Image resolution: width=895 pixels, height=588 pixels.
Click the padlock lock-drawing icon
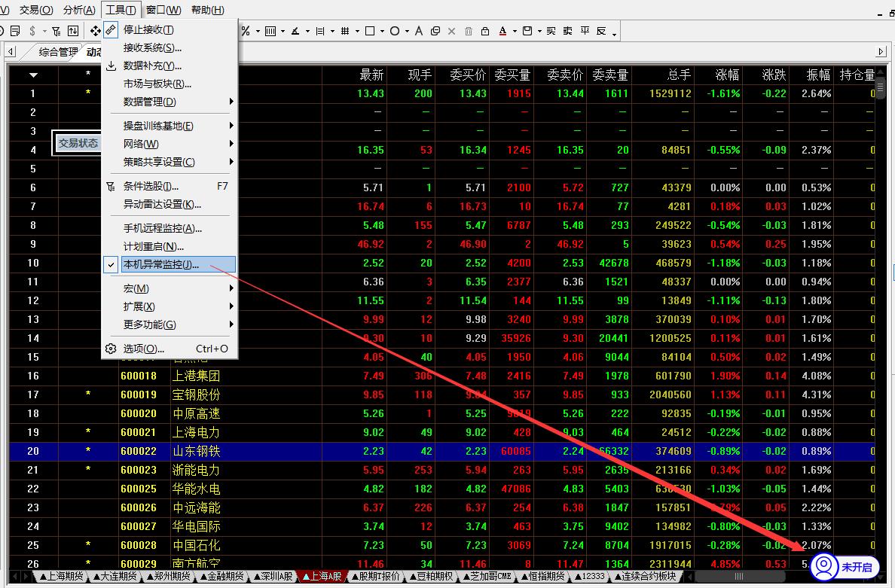click(485, 31)
